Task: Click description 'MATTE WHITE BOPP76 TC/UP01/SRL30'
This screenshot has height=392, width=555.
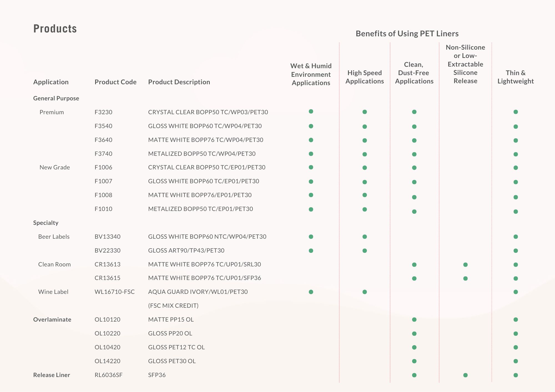Action: 205,264
